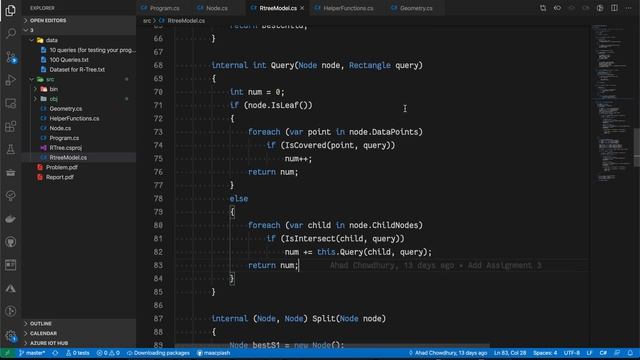The image size is (640, 360).
Task: Click the master* branch in status bar
Action: (32, 353)
